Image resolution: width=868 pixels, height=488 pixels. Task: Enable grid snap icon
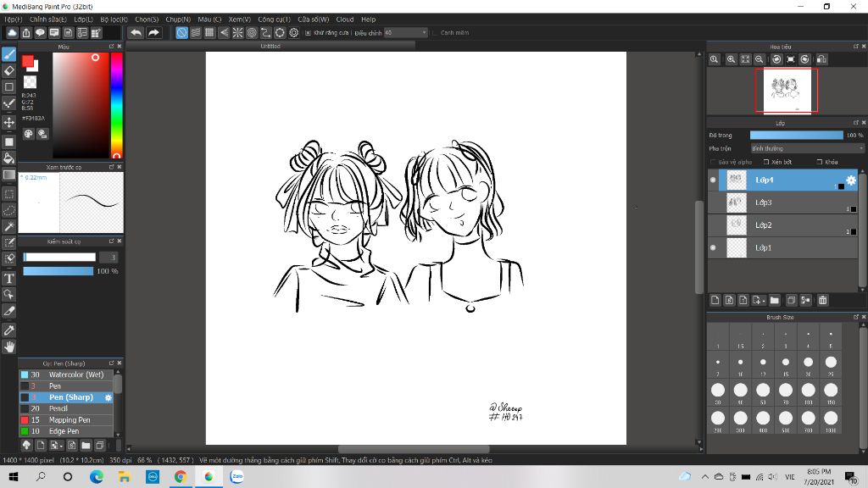209,33
